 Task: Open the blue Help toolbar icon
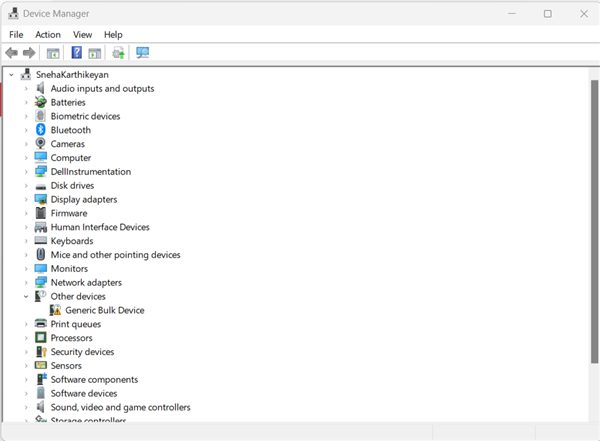click(x=77, y=52)
